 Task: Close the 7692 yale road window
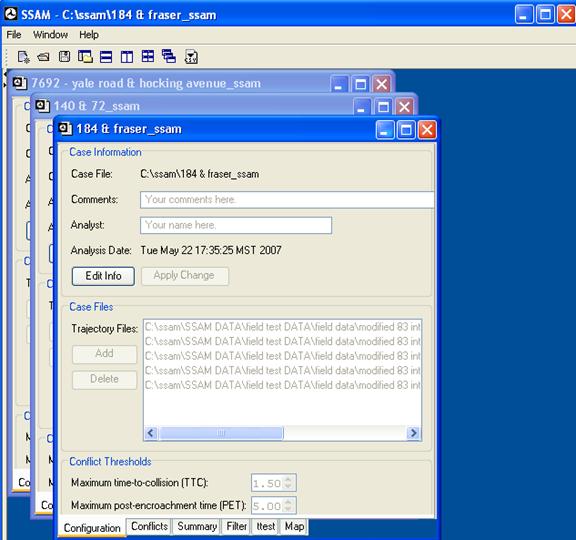[382, 84]
